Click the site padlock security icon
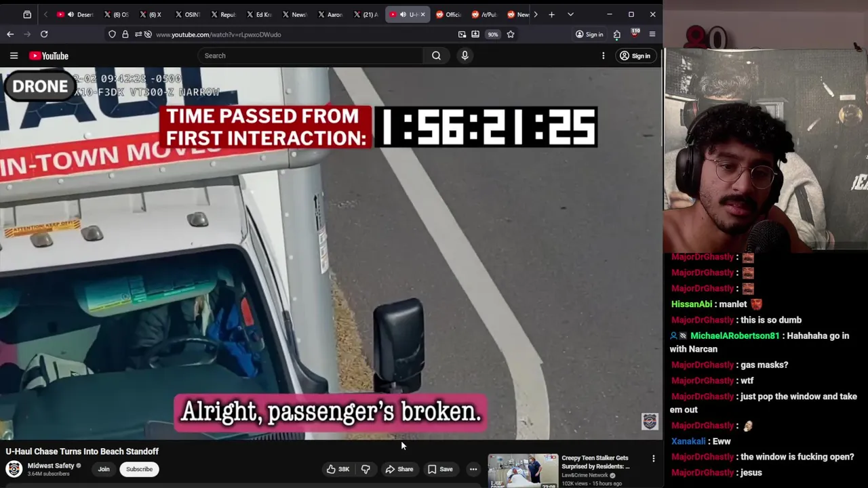 click(x=125, y=34)
